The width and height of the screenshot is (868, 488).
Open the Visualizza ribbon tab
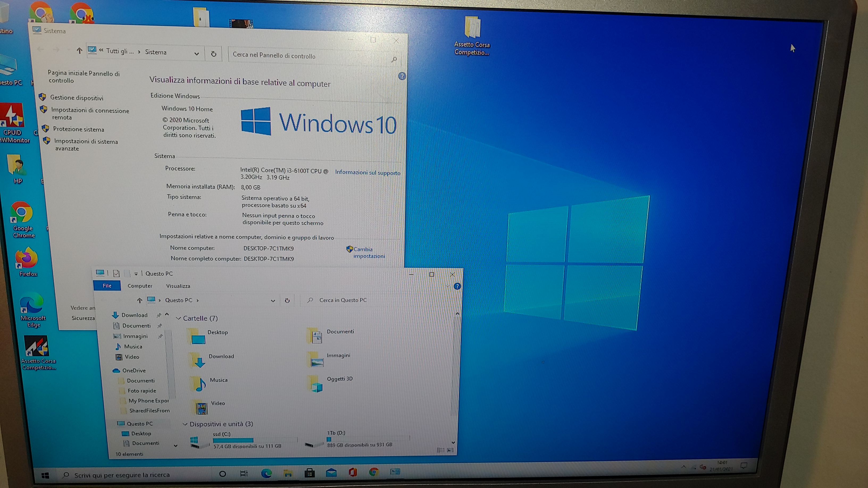click(x=178, y=286)
